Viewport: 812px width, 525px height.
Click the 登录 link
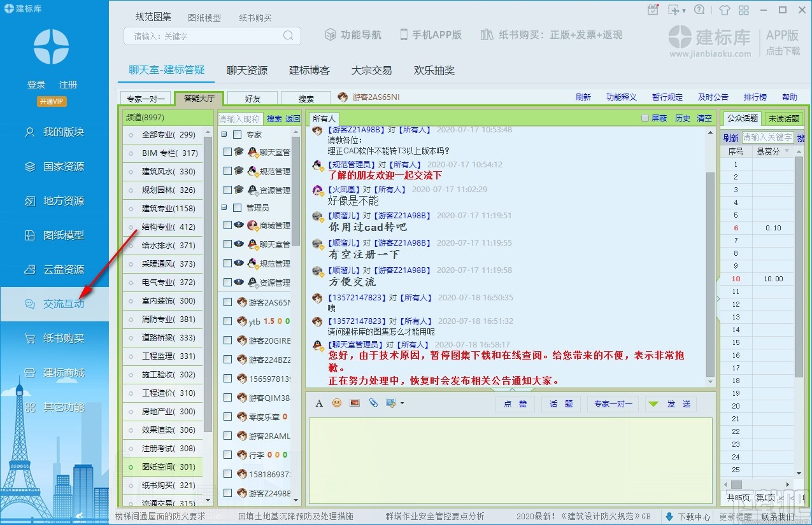click(x=36, y=85)
